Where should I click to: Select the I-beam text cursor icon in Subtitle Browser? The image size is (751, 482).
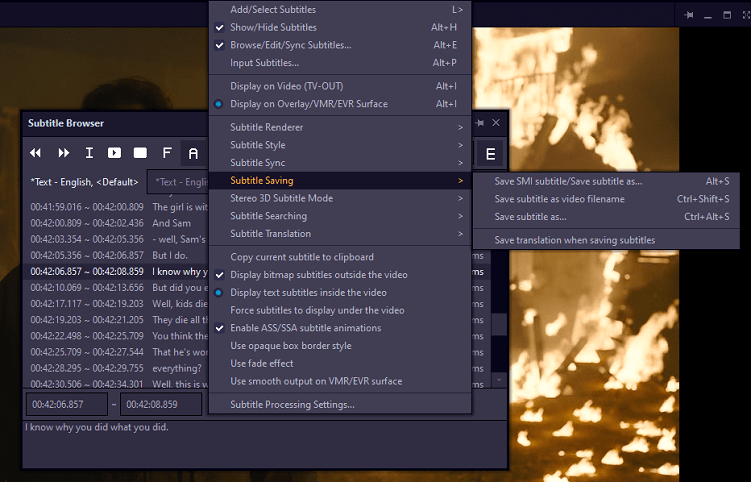[89, 153]
